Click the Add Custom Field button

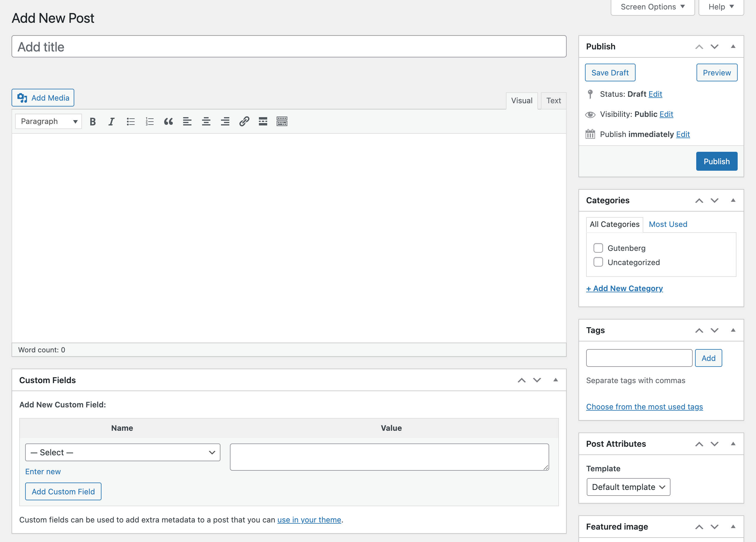pos(63,491)
